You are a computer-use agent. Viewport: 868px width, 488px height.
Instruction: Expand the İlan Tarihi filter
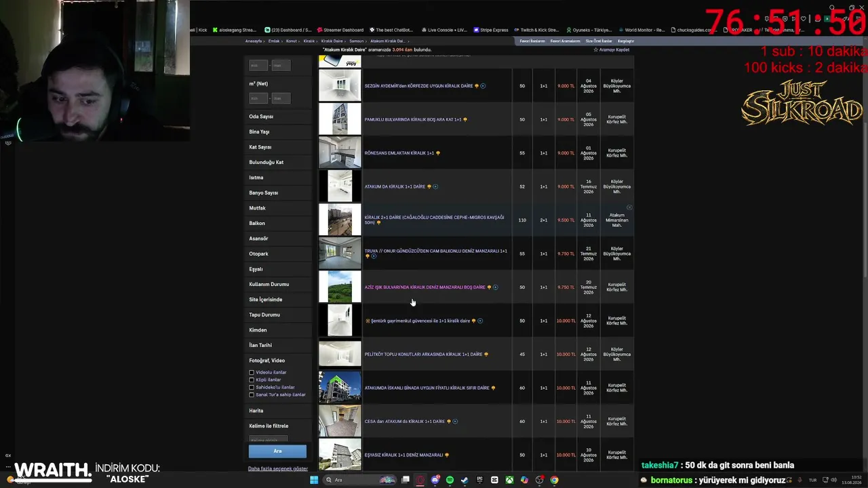point(278,345)
